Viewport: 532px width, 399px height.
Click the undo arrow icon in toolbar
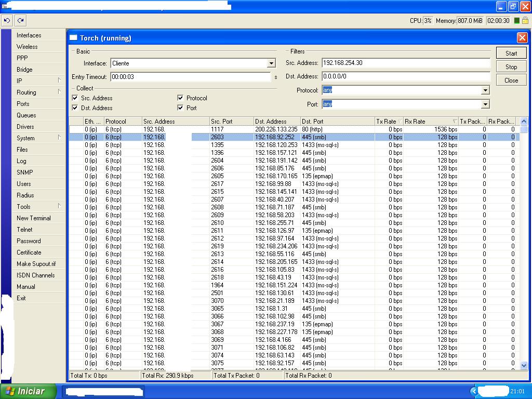point(7,20)
